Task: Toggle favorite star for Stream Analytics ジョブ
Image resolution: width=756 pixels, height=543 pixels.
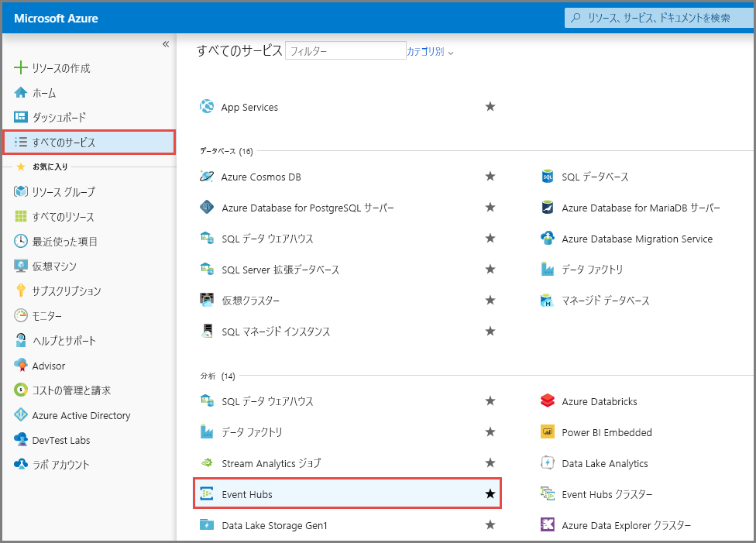Action: click(490, 462)
